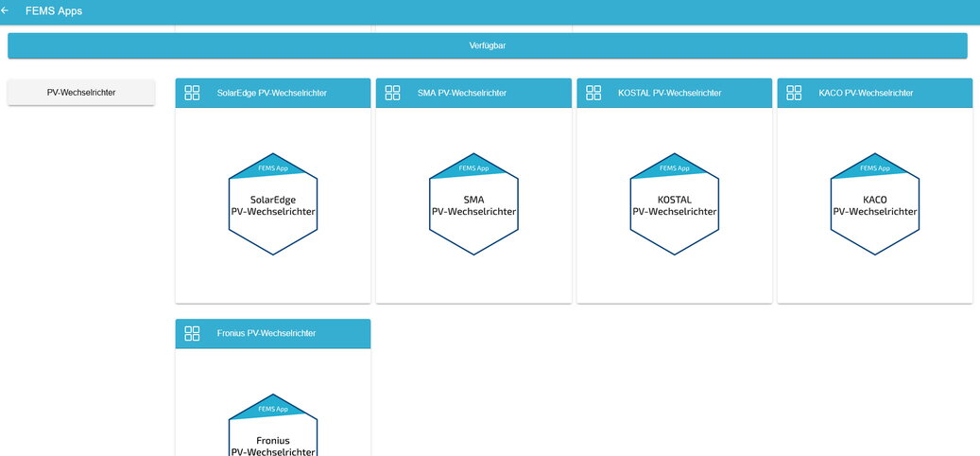This screenshot has height=456, width=980.
Task: Click the grid icon on KACO card
Action: coord(794,94)
